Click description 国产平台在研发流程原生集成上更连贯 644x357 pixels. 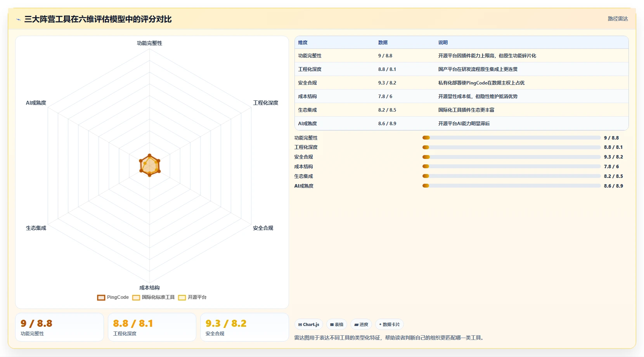[478, 69]
